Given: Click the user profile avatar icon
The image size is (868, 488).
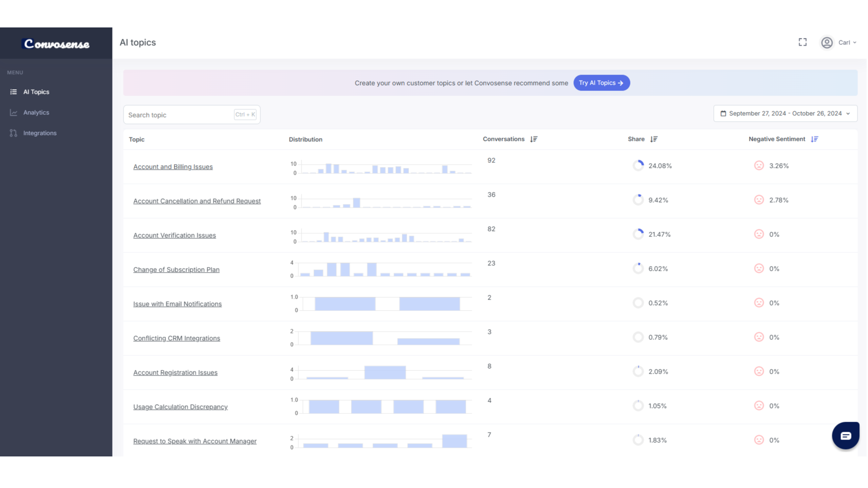Looking at the screenshot, I should [x=826, y=43].
